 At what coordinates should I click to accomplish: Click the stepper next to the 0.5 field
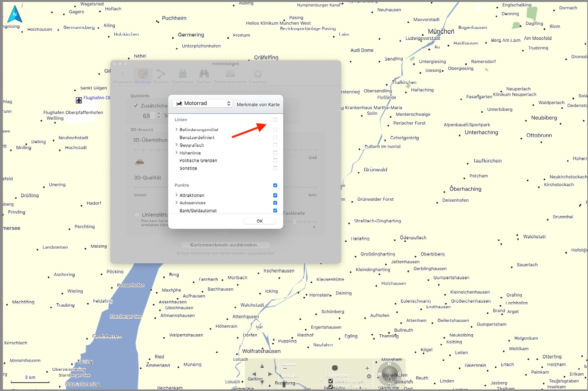pyautogui.click(x=159, y=115)
